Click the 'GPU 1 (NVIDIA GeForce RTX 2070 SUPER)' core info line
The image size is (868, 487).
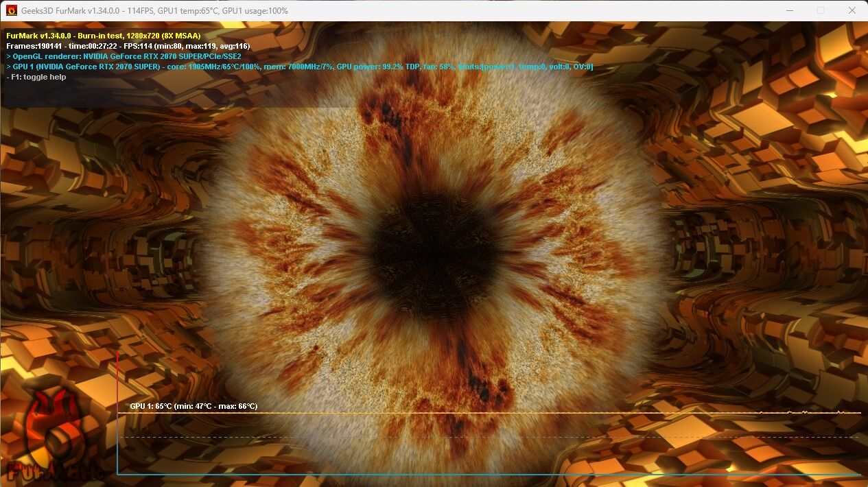point(300,67)
